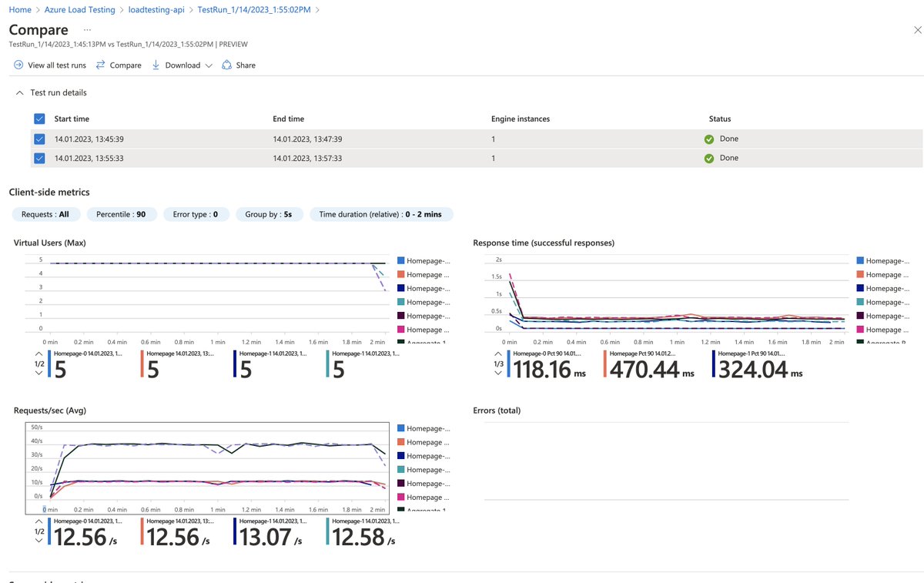This screenshot has width=924, height=583.
Task: Uncheck the 13:45:39 test run checkbox
Action: click(x=39, y=139)
